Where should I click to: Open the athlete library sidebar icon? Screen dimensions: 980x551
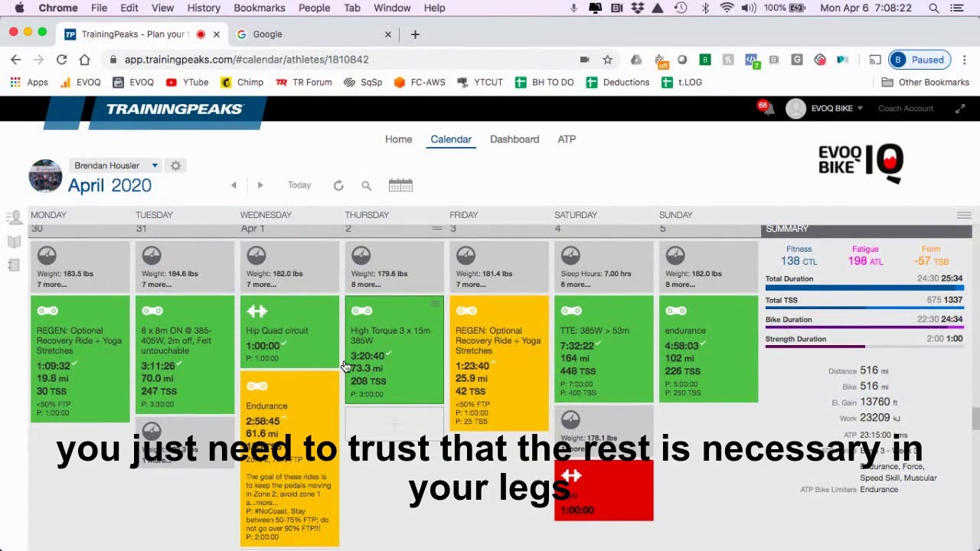point(14,218)
